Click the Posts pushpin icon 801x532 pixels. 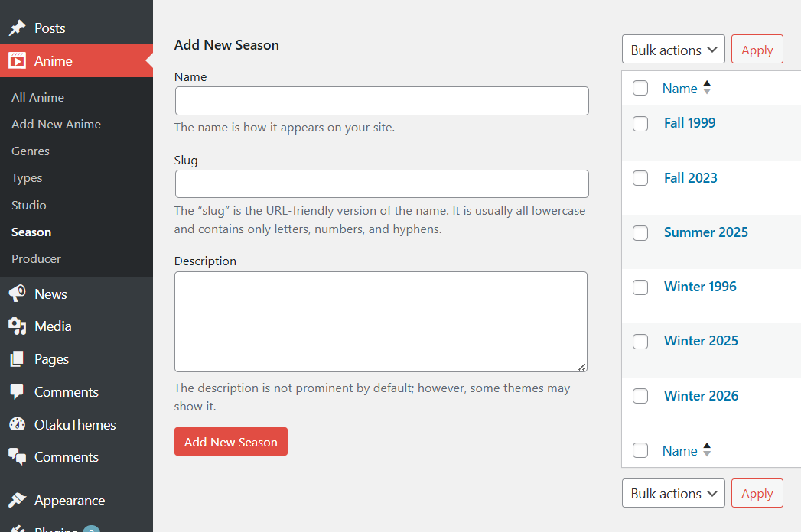coord(17,28)
